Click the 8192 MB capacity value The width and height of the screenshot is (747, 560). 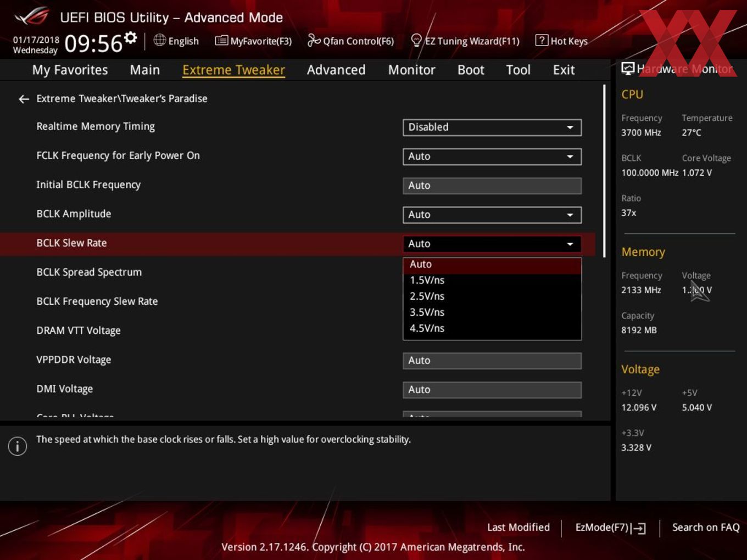point(639,330)
